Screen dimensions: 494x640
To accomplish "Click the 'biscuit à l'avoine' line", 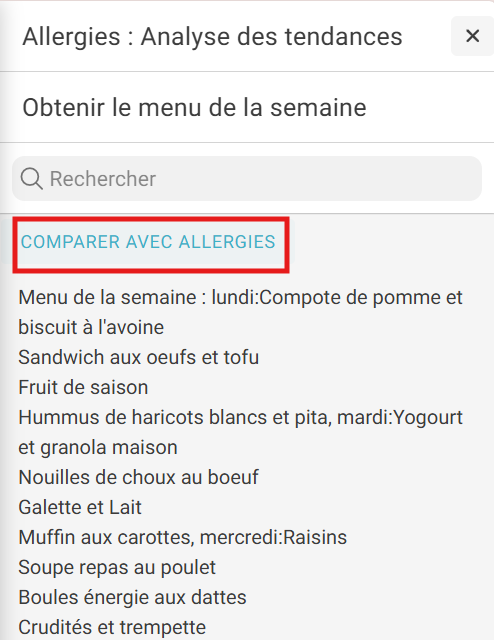I will (x=91, y=327).
